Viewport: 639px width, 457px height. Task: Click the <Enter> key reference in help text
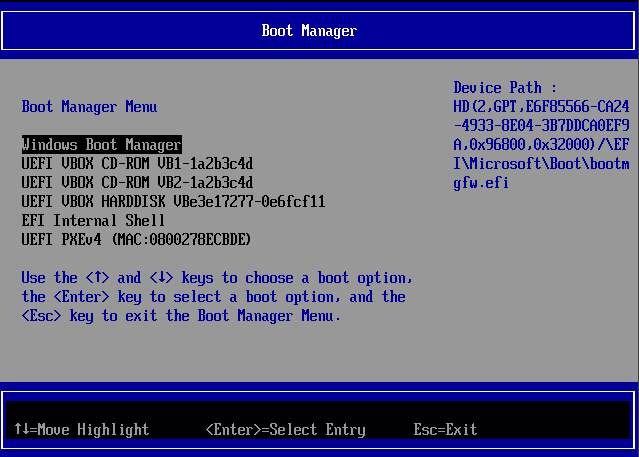tap(81, 297)
